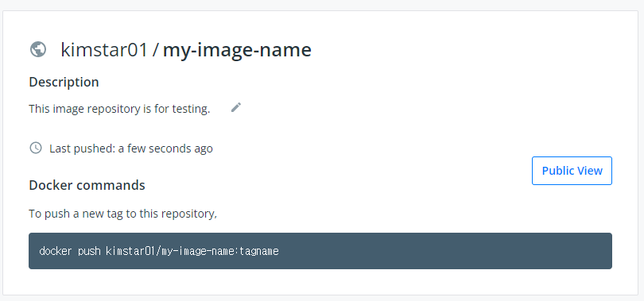Select the 'This image repository is for testing.' text
The width and height of the screenshot is (644, 301).
119,109
